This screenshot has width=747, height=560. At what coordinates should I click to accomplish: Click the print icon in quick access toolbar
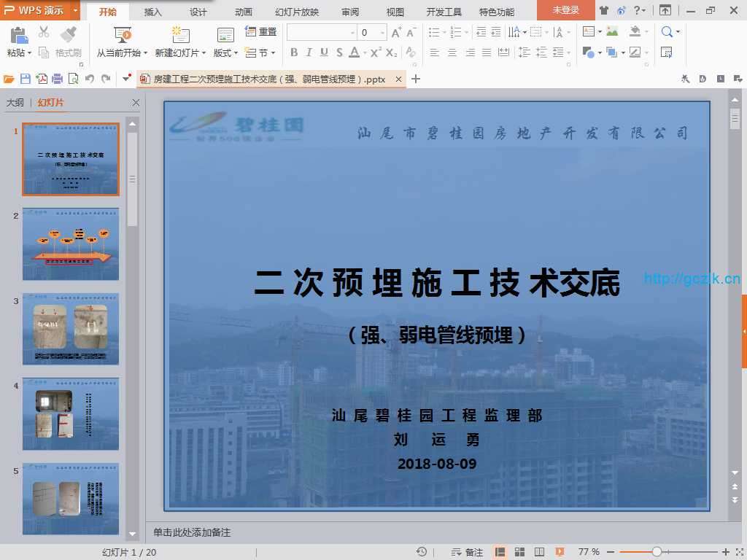pos(58,79)
